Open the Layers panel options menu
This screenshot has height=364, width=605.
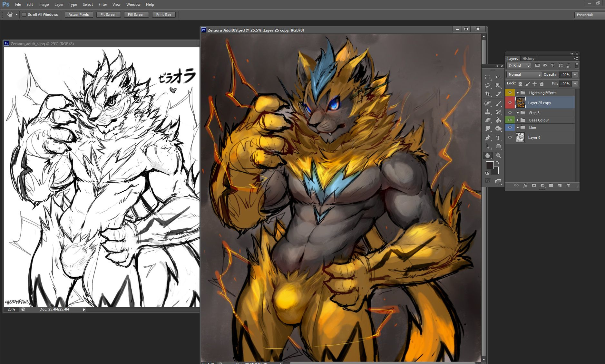pyautogui.click(x=576, y=59)
